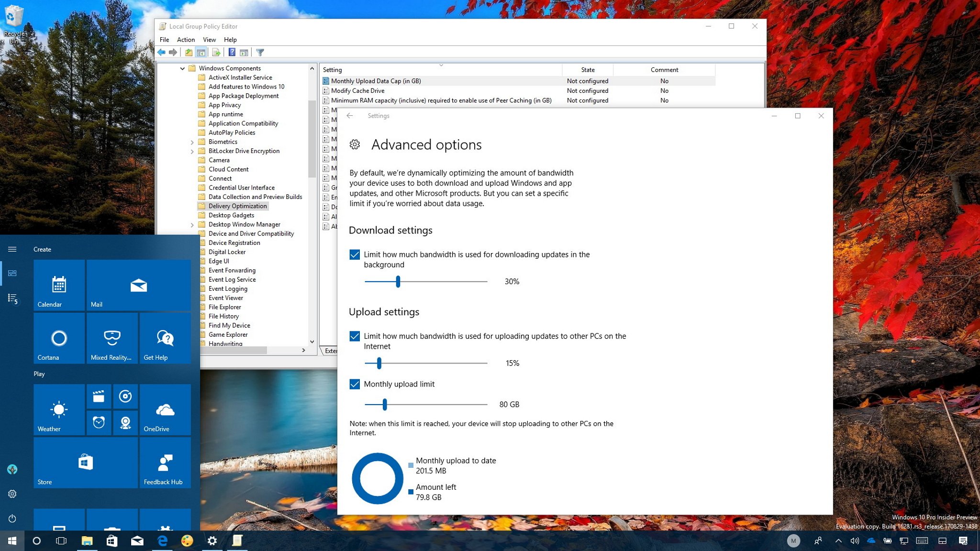Viewport: 980px width, 551px height.
Task: Open the Camera small tile
Action: tap(125, 423)
